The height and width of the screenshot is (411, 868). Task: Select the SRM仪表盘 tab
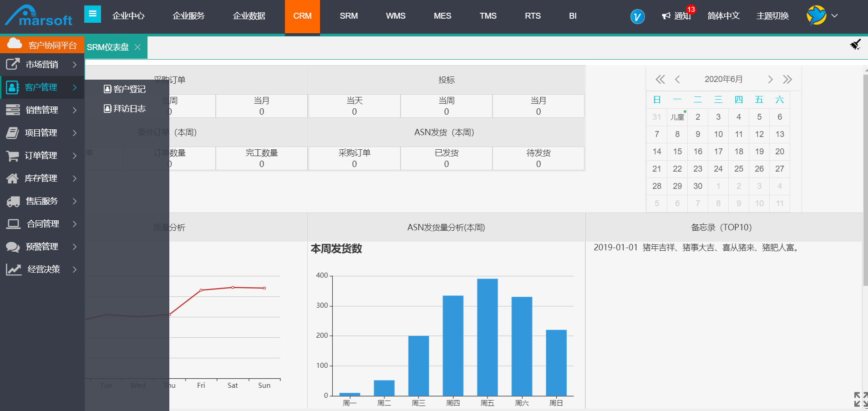pos(108,47)
